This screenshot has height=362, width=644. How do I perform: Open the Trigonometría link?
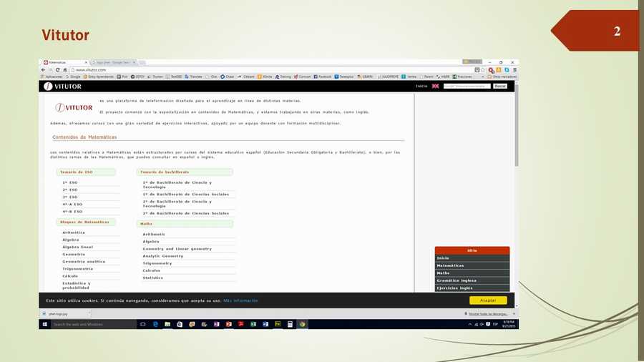click(x=77, y=269)
